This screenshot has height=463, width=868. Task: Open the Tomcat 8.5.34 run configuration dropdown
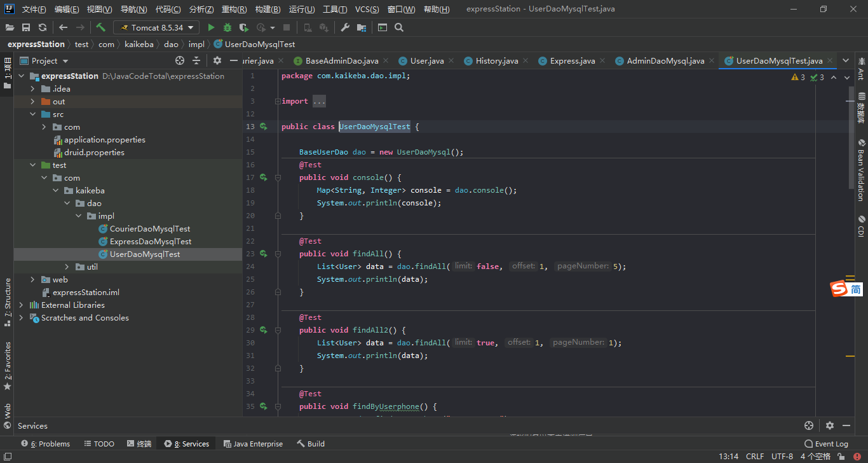pos(156,27)
